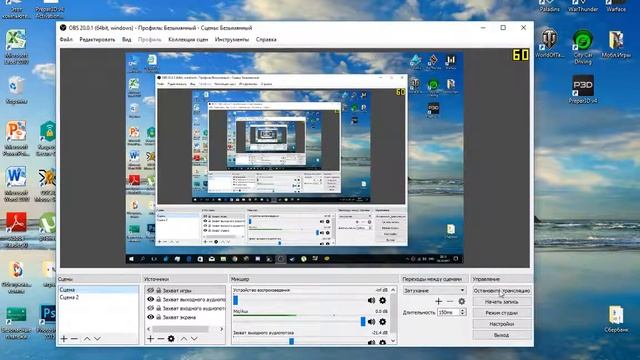Screen dimensions: 640x360
Task: Mute the Mic/Aux channel
Action: point(371,322)
